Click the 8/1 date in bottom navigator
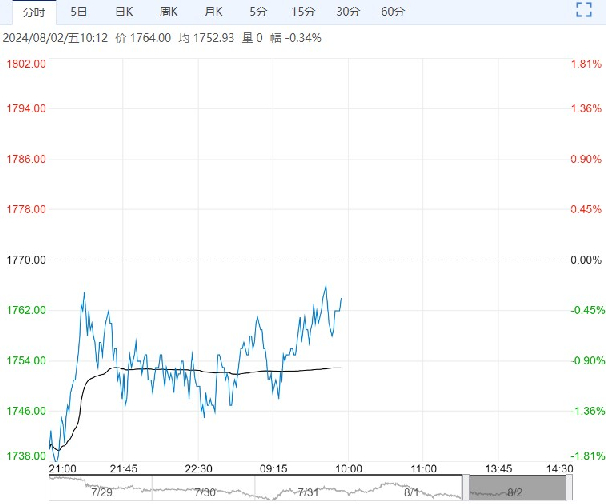Viewport: 606px width, 504px height. click(411, 491)
